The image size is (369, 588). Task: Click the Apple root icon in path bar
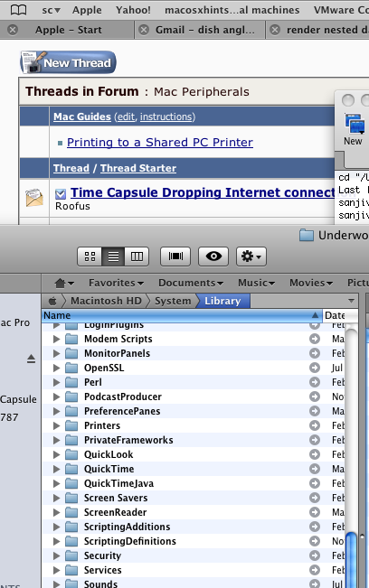[x=53, y=301]
